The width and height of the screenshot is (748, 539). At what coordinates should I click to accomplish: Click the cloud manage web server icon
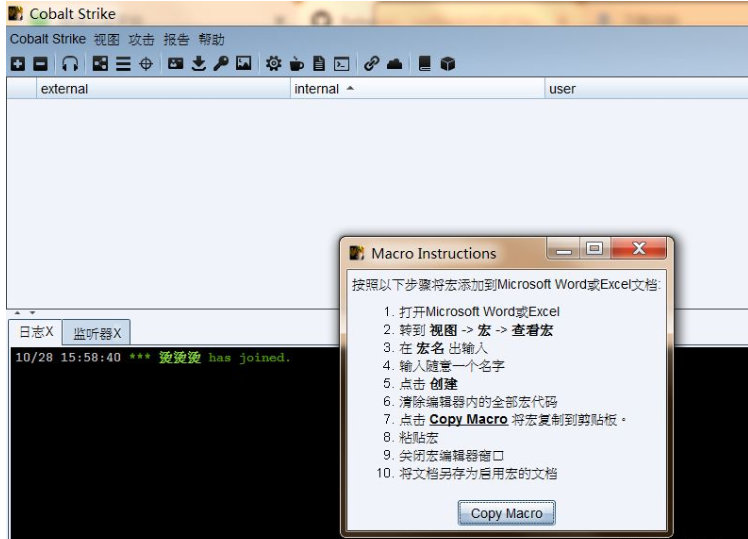(x=395, y=63)
